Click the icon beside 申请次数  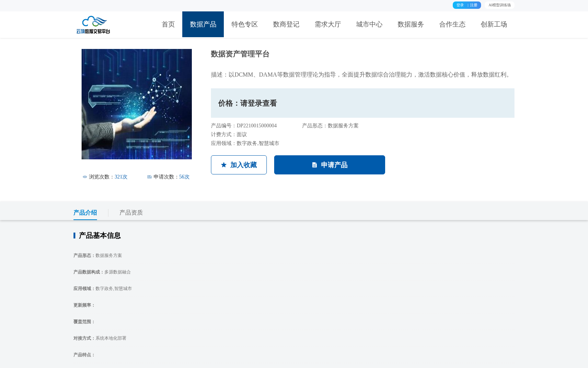150,177
